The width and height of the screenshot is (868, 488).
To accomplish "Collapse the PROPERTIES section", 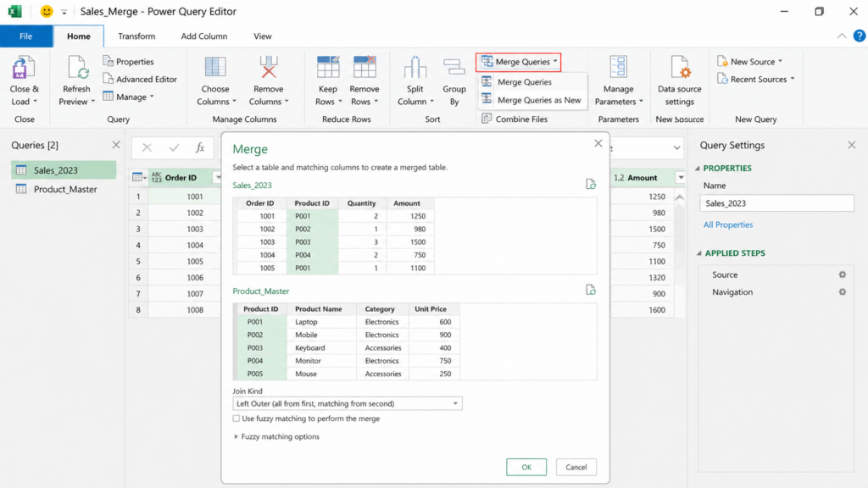I will pos(698,169).
